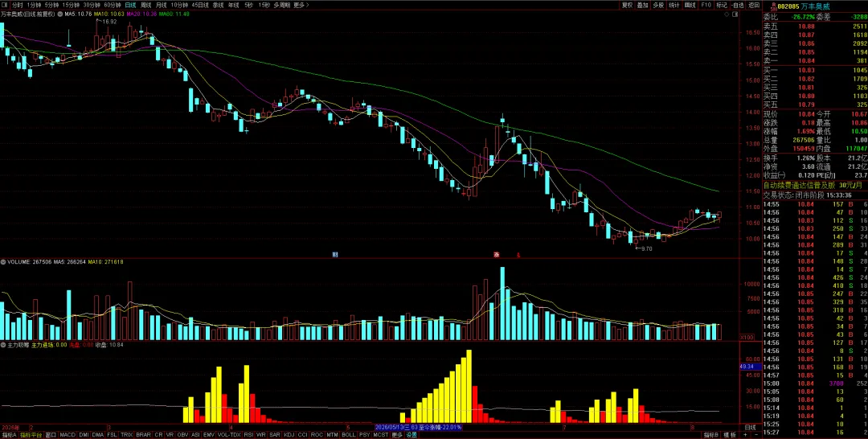The image size is (868, 439).
Task: Click the 日线 label under the indicator axis
Action: [750, 428]
